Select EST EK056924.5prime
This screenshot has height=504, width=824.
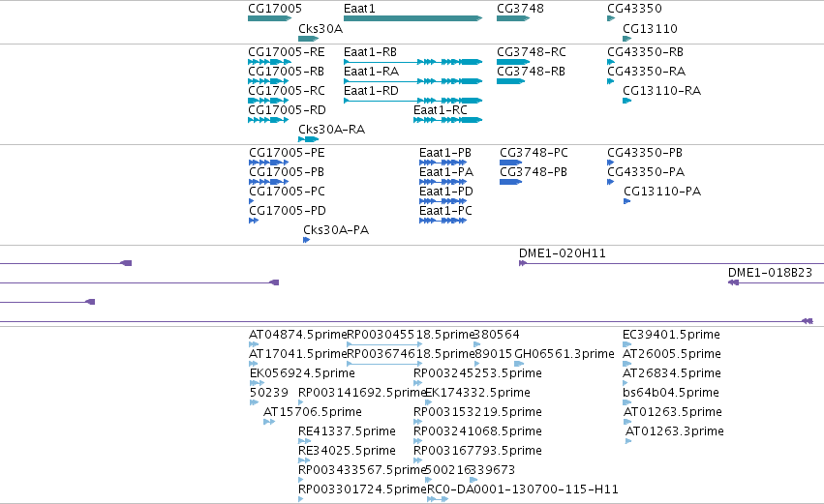click(257, 383)
